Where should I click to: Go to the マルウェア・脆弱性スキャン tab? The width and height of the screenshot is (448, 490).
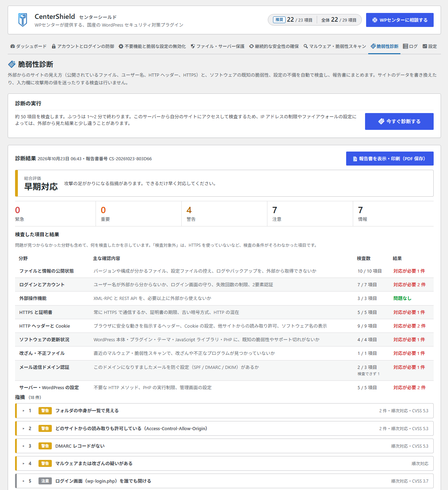click(x=335, y=46)
